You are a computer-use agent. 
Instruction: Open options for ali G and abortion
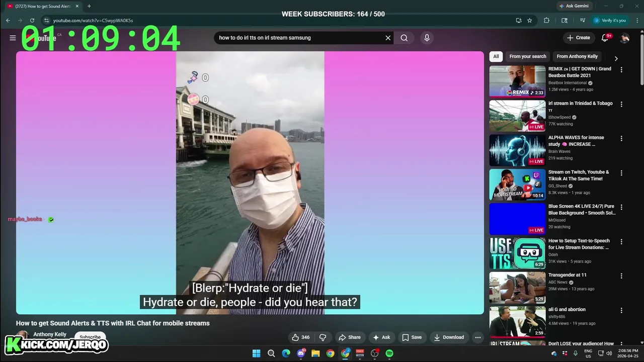pos(621,310)
